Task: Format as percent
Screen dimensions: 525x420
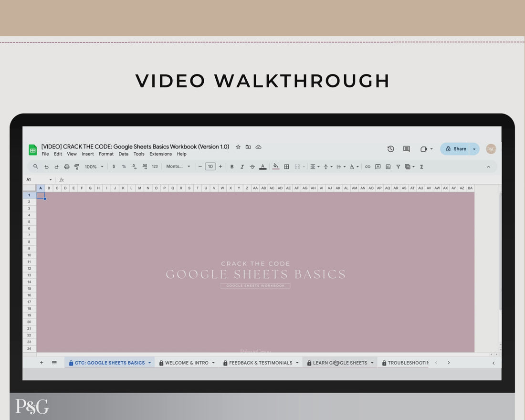Action: click(x=124, y=167)
